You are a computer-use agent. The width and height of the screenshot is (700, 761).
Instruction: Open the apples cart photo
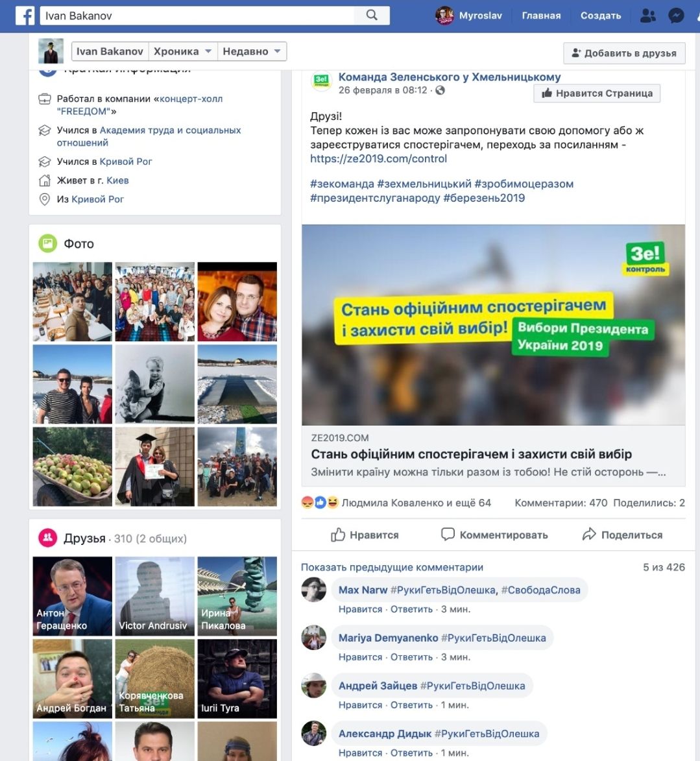72,466
